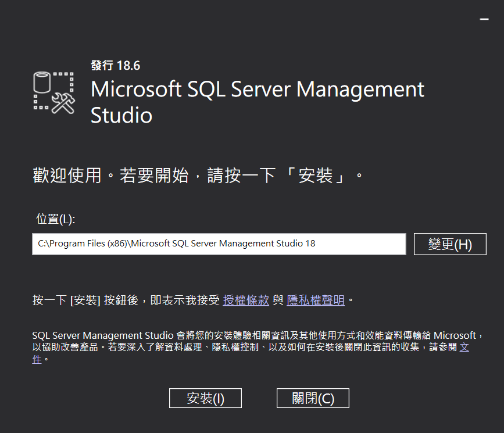Open the 文件 documentation link
Viewport: 504px width, 433px height.
coord(464,347)
